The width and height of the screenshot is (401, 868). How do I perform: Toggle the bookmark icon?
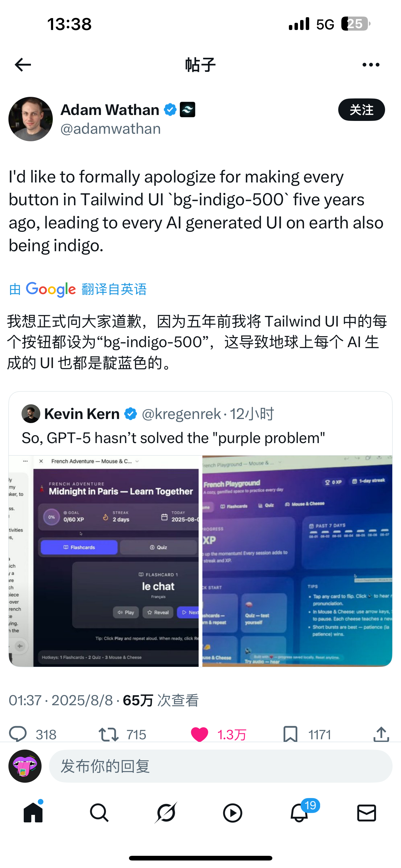(290, 734)
